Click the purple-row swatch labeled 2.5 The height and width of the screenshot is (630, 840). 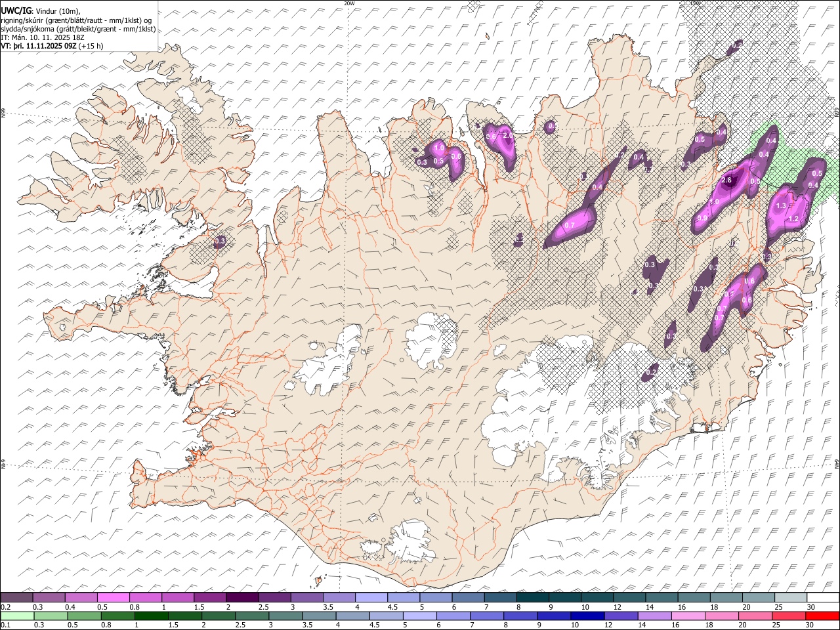[x=274, y=597]
